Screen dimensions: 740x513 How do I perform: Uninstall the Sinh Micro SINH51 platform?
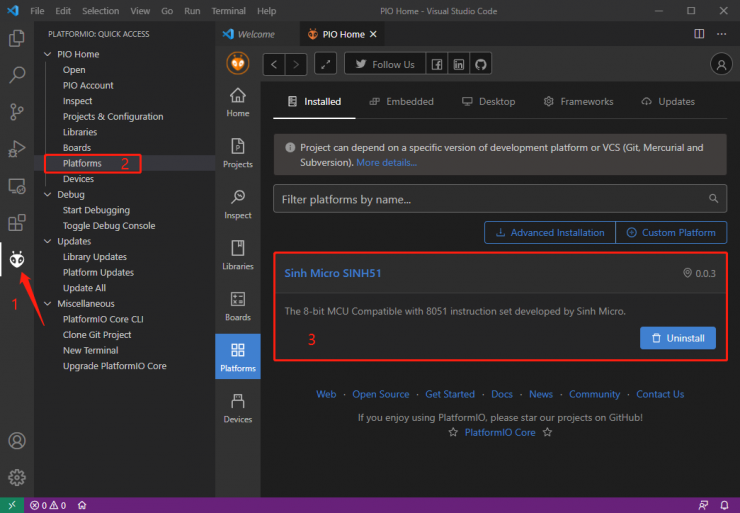coord(678,338)
